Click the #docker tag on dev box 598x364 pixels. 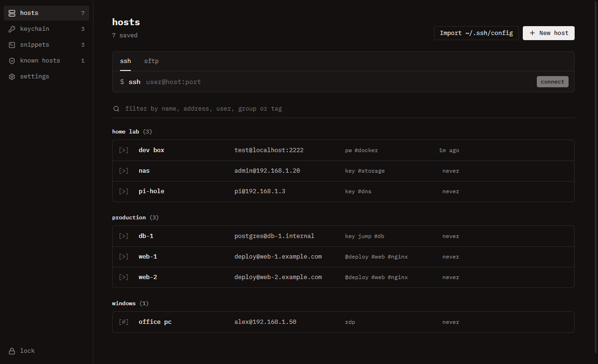pos(366,150)
